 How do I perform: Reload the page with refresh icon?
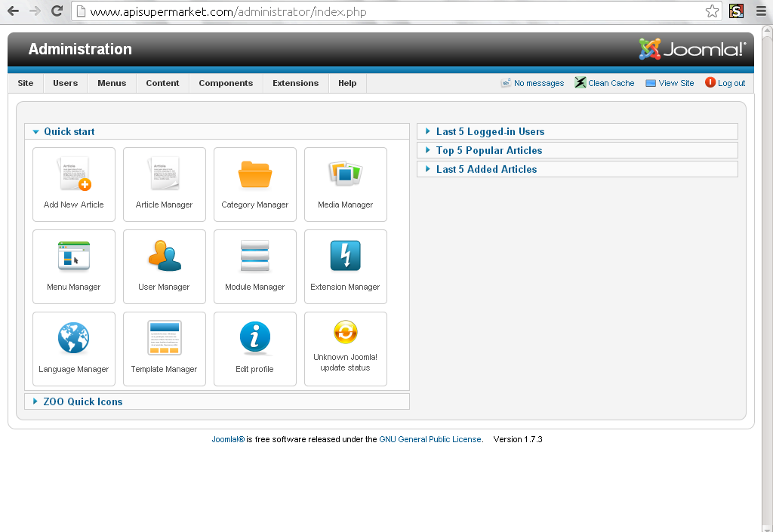point(57,11)
